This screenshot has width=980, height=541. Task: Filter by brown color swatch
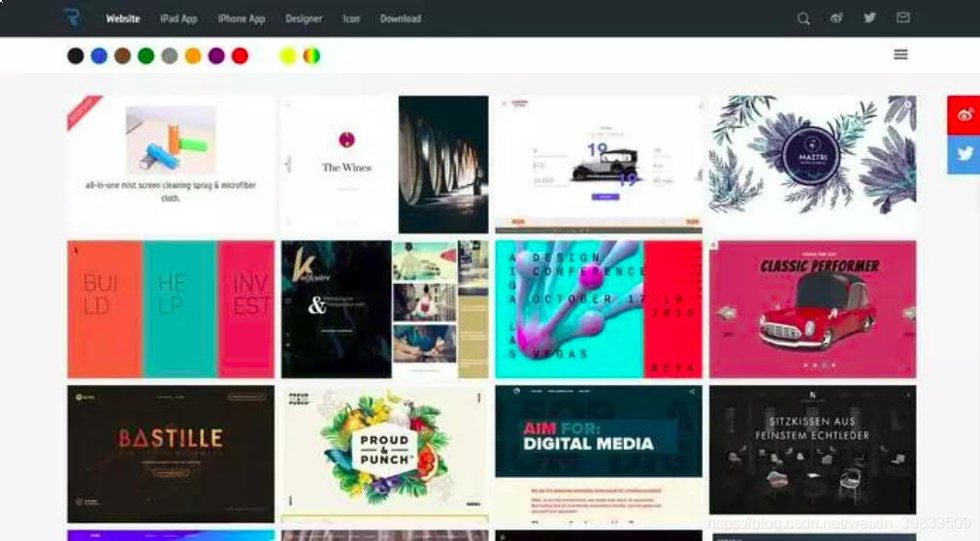tap(122, 56)
